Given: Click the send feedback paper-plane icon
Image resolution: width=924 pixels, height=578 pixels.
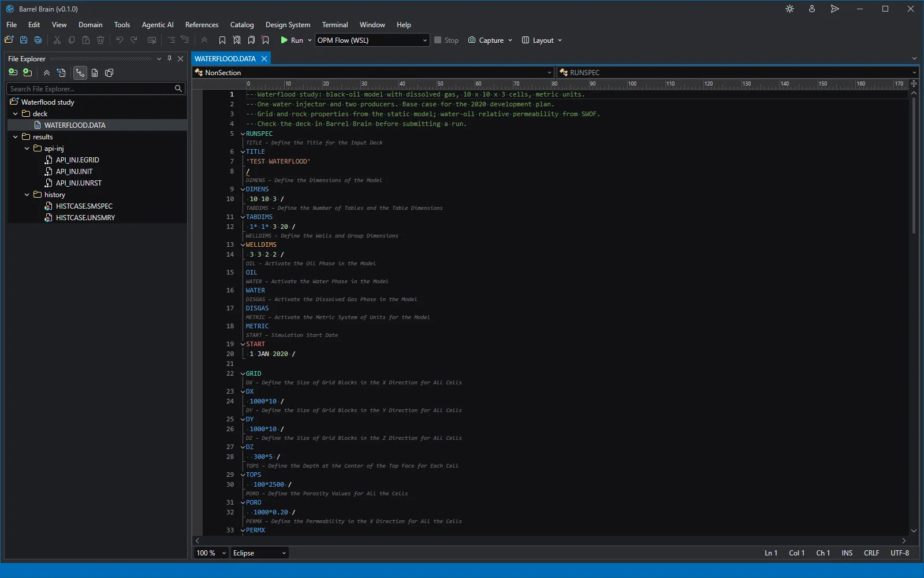Looking at the screenshot, I should 835,9.
